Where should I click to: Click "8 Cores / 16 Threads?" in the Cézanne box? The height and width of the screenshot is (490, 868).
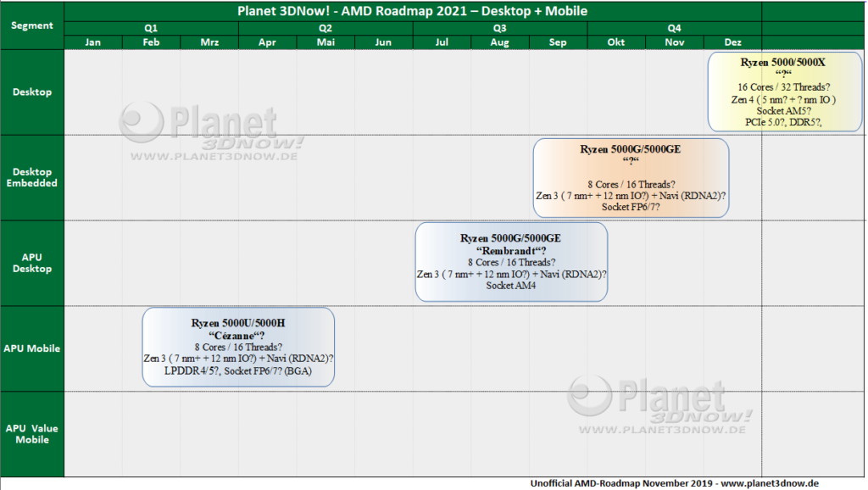pyautogui.click(x=238, y=347)
